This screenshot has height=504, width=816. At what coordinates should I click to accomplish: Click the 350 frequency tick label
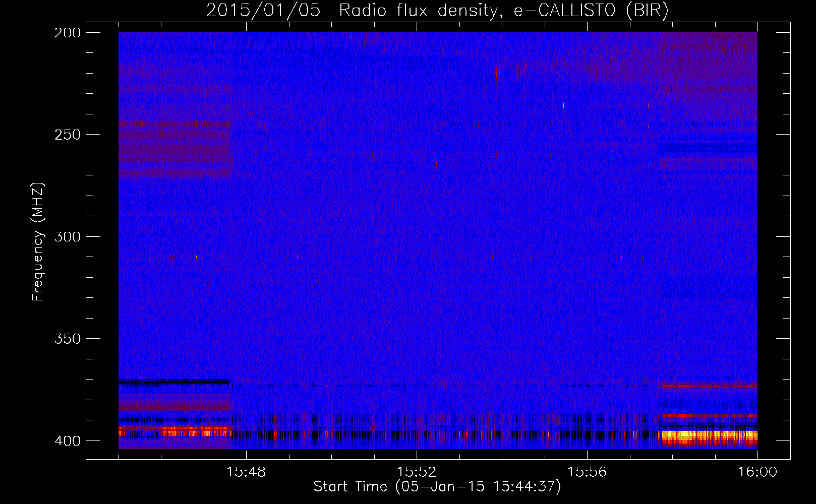click(67, 339)
